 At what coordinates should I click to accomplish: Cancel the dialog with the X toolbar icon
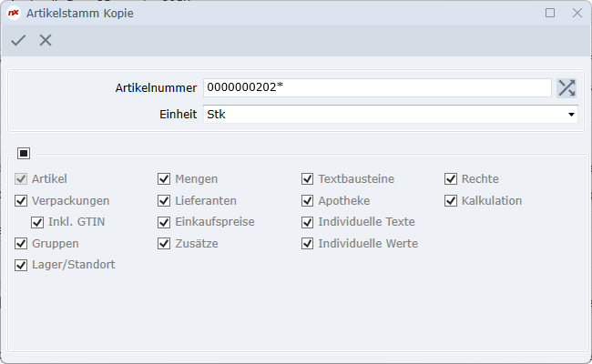pos(46,40)
